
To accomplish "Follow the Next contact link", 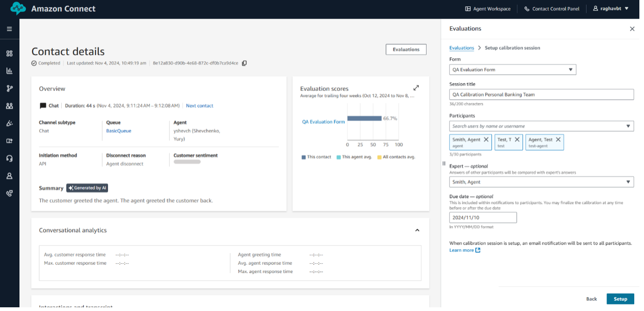I will (x=199, y=106).
